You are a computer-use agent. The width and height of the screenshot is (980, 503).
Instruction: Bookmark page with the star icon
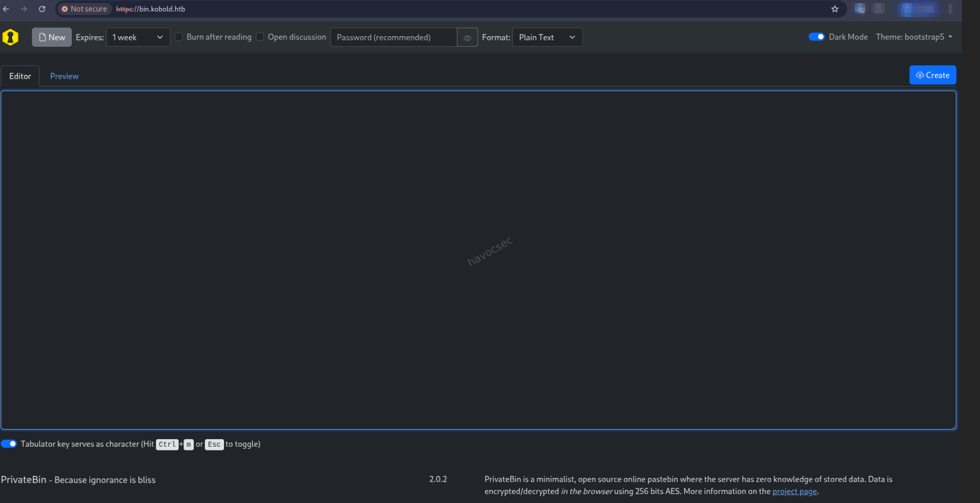835,9
